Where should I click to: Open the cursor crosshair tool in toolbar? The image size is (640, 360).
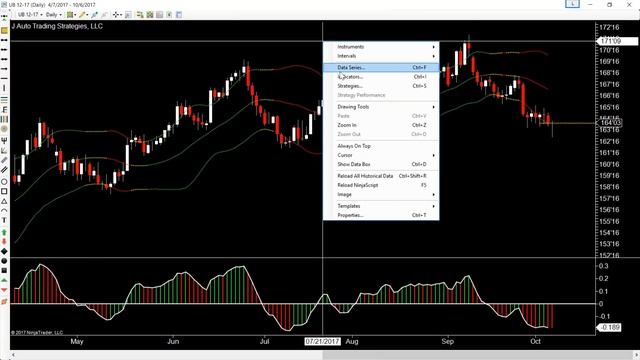(117, 15)
